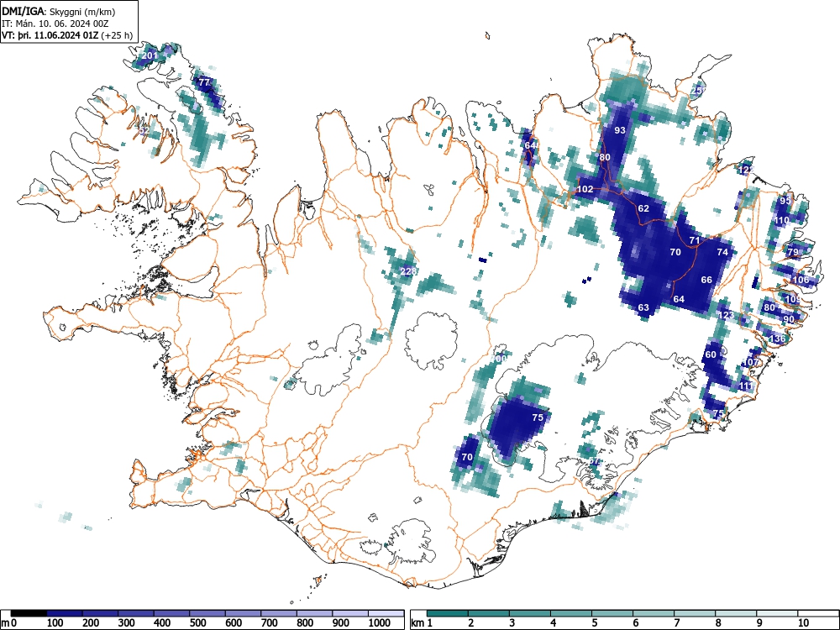
Task: Click the '228' value in central north
Action: (x=407, y=271)
